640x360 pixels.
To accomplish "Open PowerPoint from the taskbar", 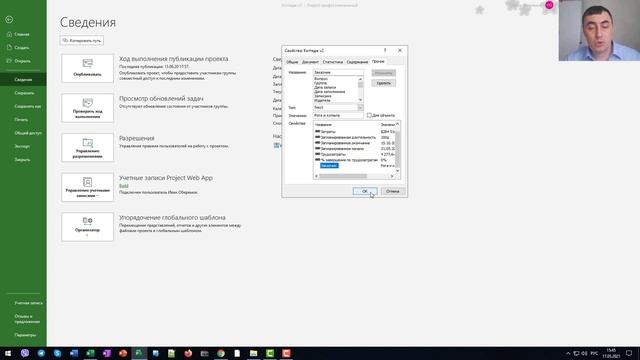I will (123, 353).
